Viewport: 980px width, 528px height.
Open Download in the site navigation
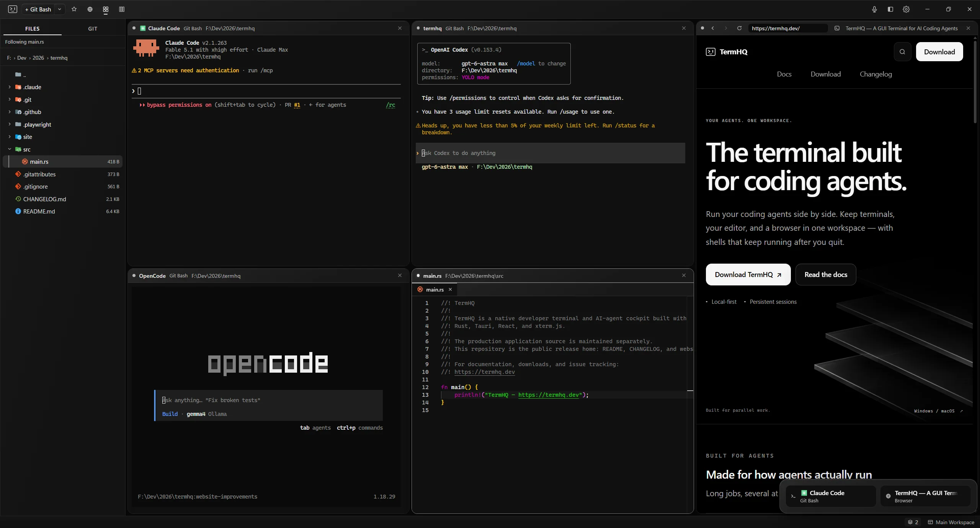pos(826,74)
